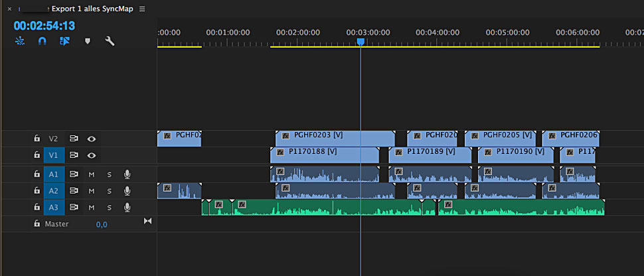The height and width of the screenshot is (276, 644).
Task: Toggle lock on track V1
Action: [x=37, y=155]
